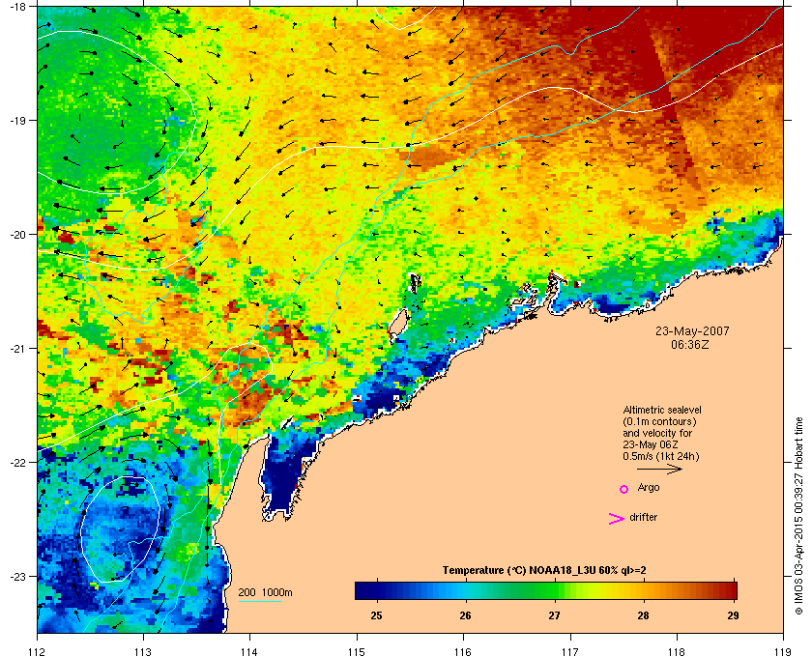Viewport: 812px width, 657px height.
Task: Click longitude axis label 118
Action: click(677, 651)
